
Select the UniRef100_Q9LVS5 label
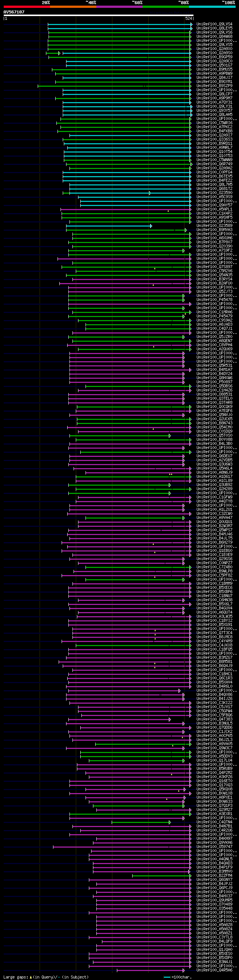pyautogui.click(x=214, y=45)
